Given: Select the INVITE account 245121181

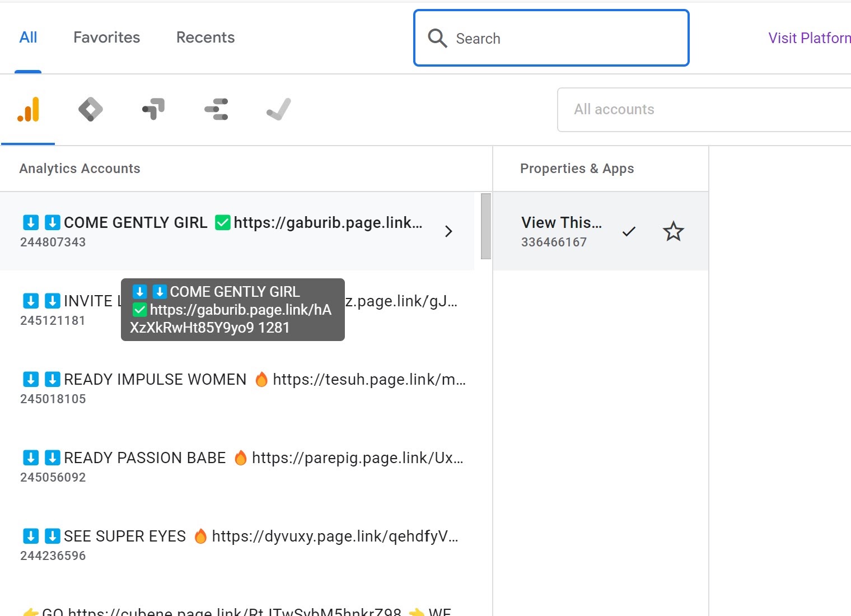Looking at the screenshot, I should (237, 310).
